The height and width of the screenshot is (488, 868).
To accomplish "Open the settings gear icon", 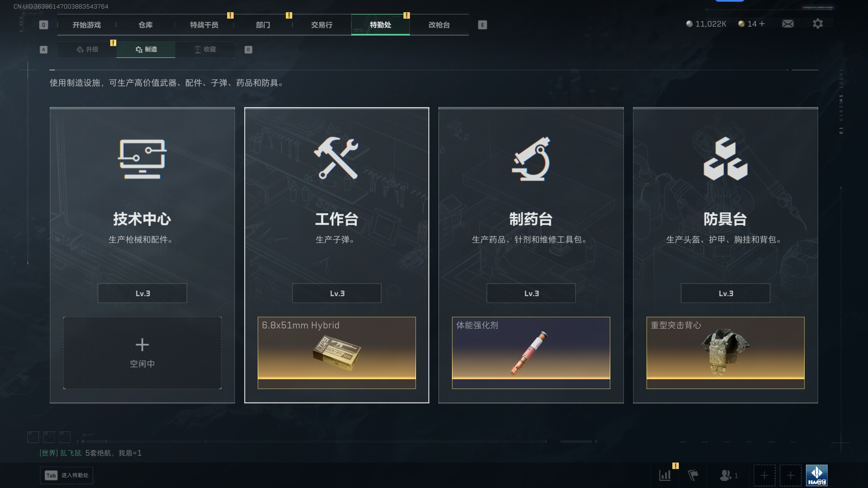I will pyautogui.click(x=817, y=24).
